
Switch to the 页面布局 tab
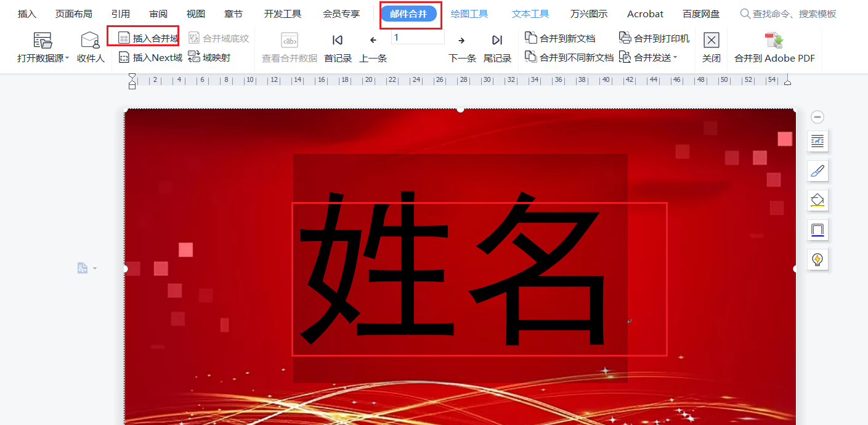click(74, 14)
